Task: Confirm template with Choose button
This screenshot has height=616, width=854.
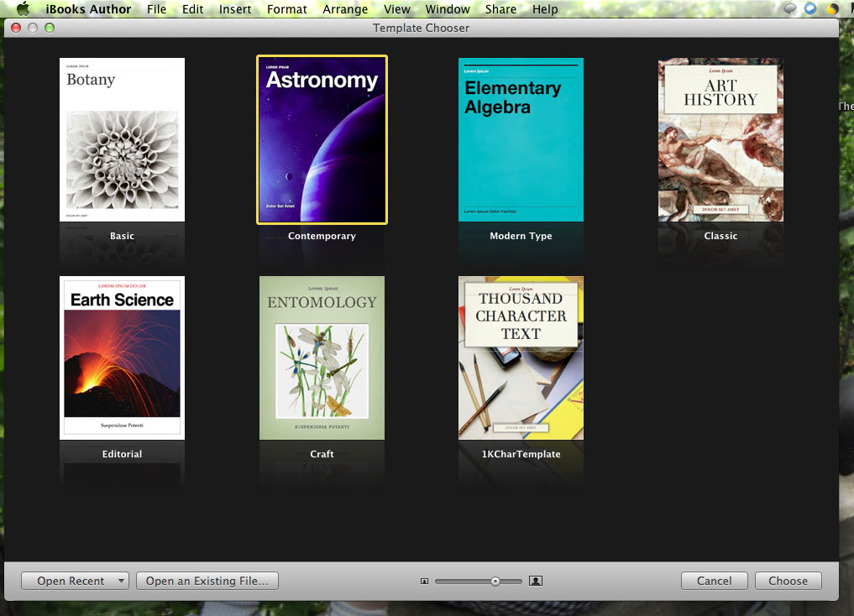Action: [x=789, y=581]
